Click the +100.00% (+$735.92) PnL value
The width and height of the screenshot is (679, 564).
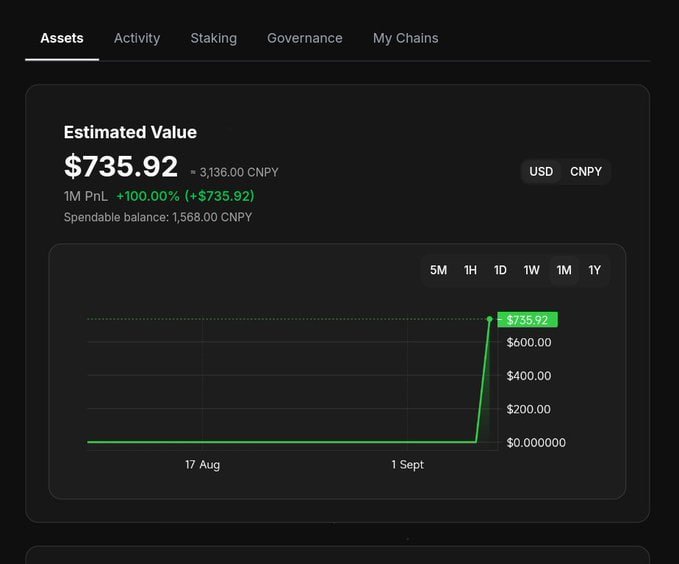185,196
